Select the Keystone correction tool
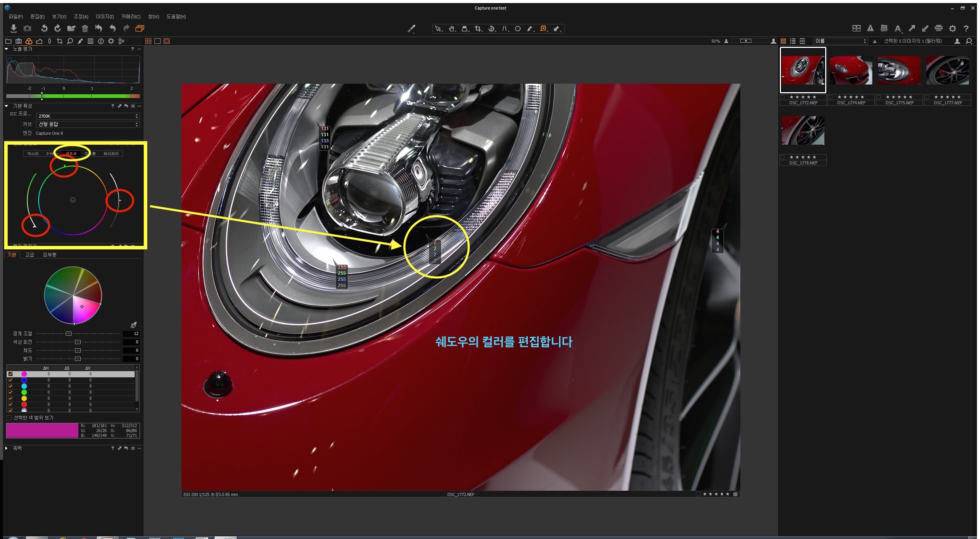Viewport: 980px width, 539px height. click(x=504, y=29)
